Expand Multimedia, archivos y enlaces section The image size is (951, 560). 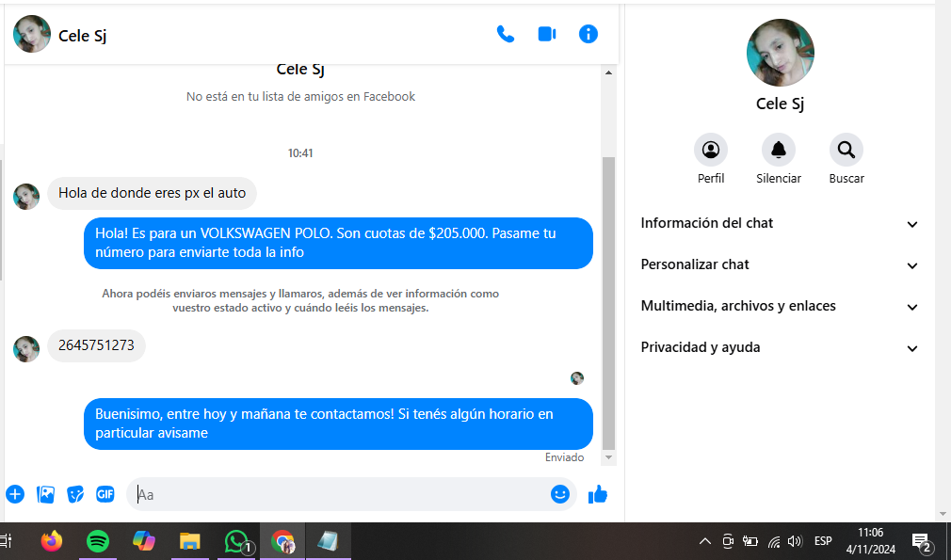779,306
